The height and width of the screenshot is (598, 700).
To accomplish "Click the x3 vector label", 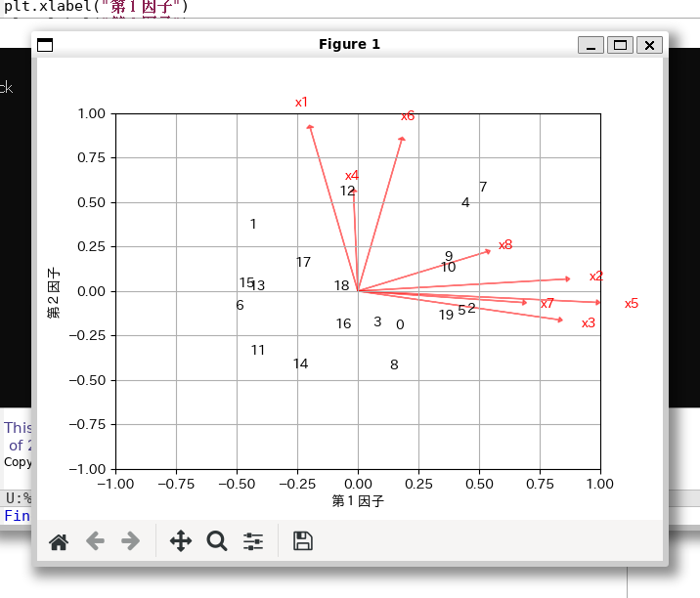I will pyautogui.click(x=588, y=323).
